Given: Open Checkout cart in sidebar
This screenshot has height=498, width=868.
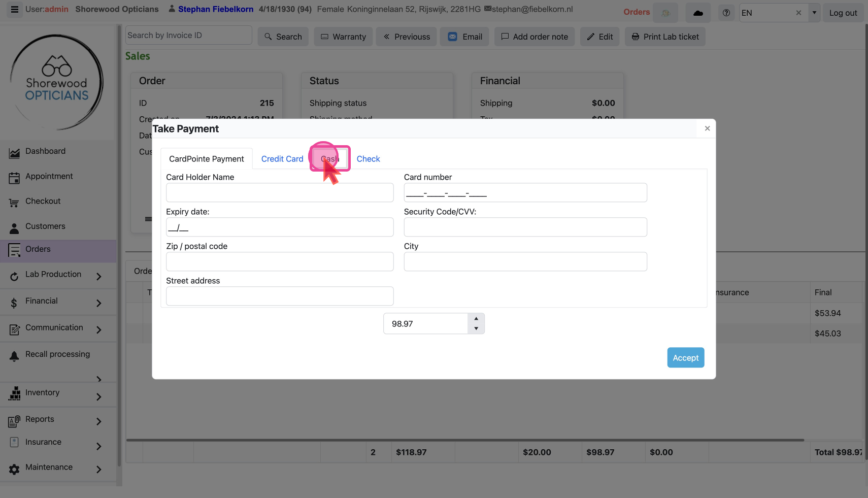Looking at the screenshot, I should (x=43, y=201).
